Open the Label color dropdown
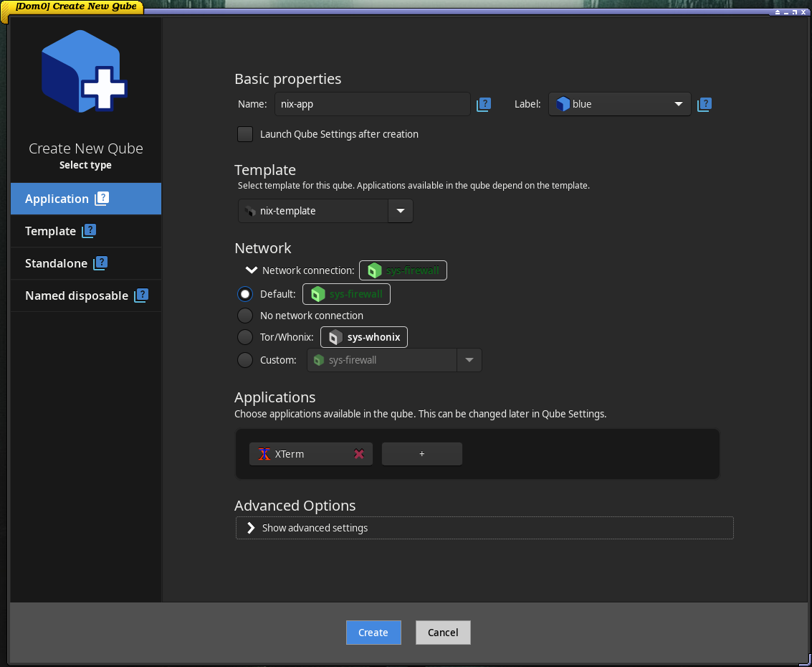 678,104
